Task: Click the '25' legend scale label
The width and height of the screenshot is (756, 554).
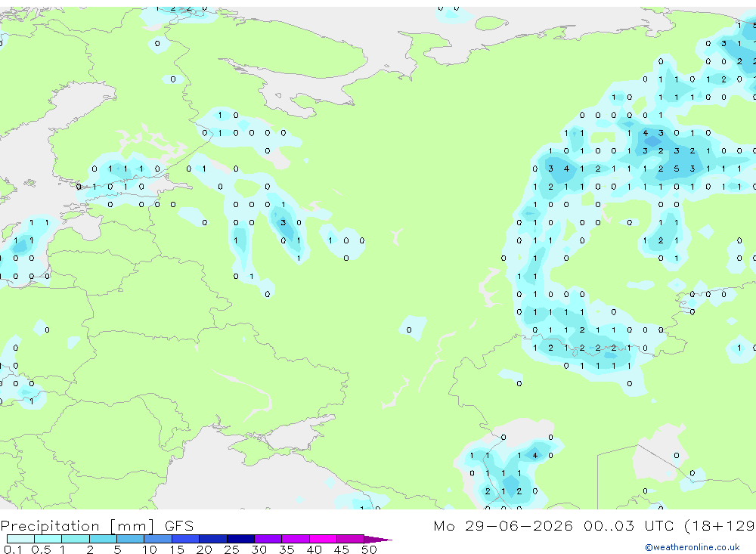Action: [x=231, y=549]
